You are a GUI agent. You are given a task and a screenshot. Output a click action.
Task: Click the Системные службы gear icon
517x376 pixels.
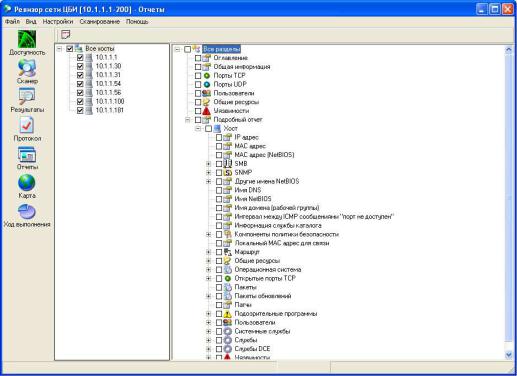point(228,331)
